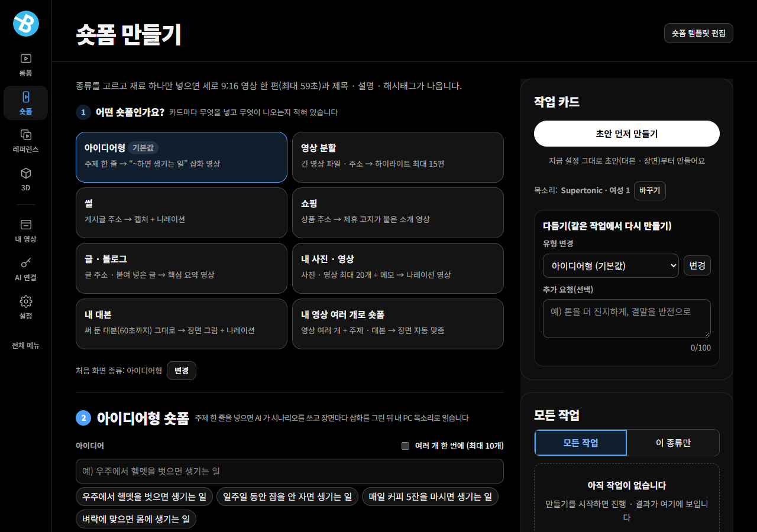This screenshot has height=532, width=757.
Task: Click 숏폼 템플릿 편집 button
Action: coord(698,33)
